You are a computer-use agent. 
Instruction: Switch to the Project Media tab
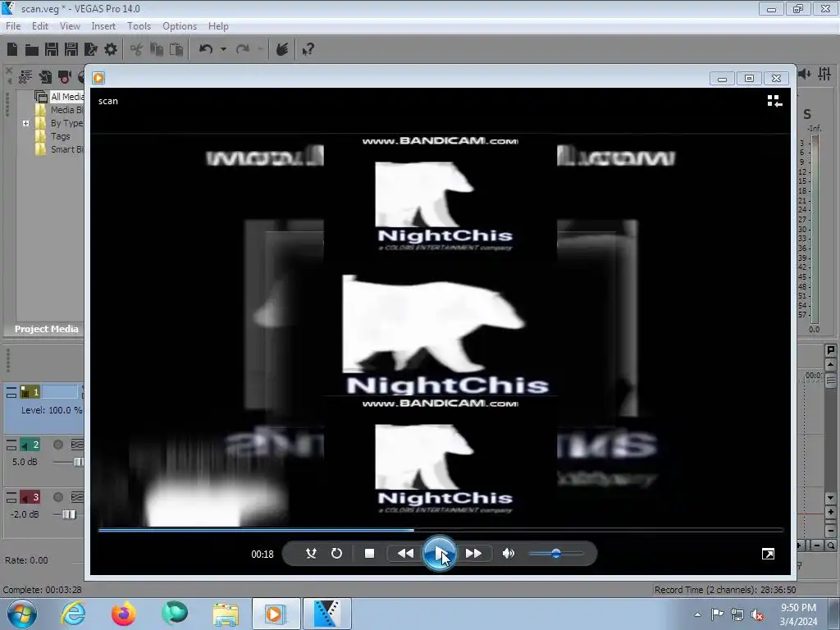coord(46,329)
